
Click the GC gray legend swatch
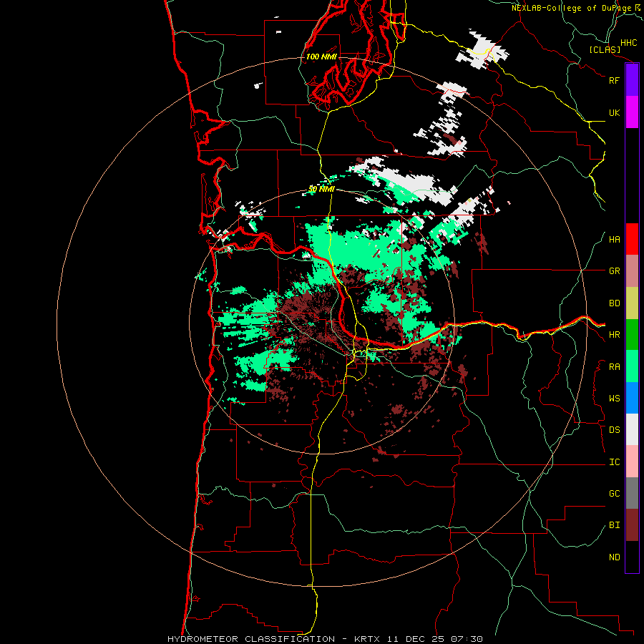click(632, 493)
